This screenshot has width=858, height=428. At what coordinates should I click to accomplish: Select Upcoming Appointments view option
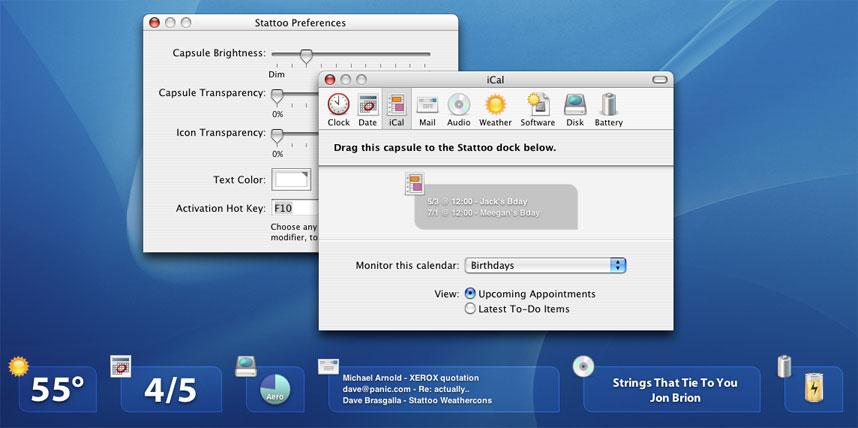pyautogui.click(x=471, y=294)
